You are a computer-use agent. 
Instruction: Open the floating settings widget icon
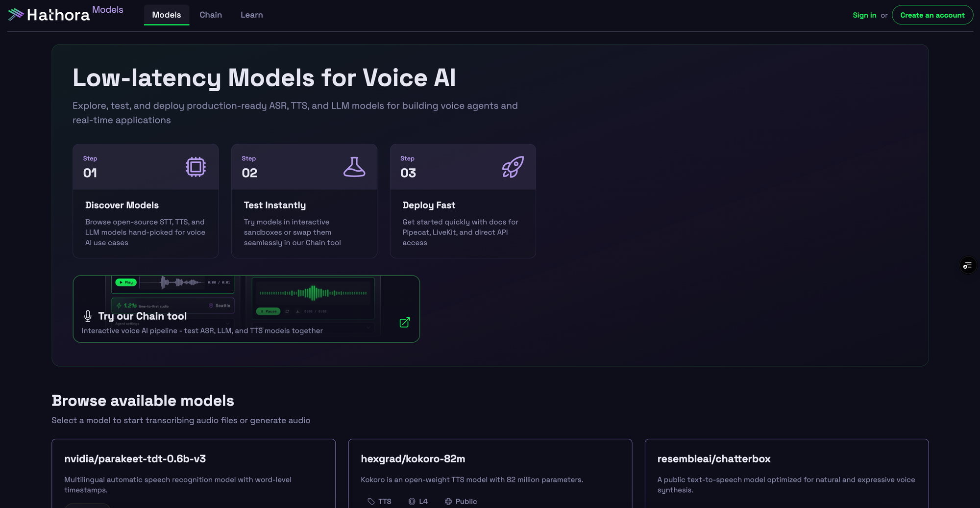pos(968,265)
